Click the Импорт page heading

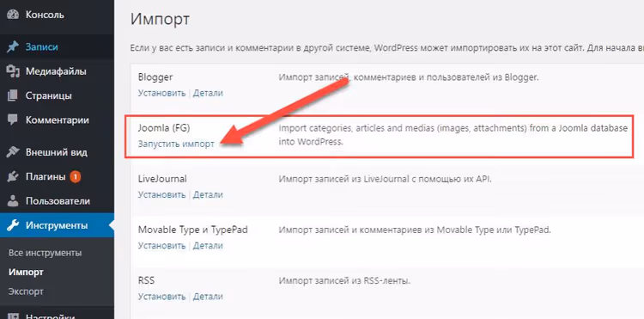[x=161, y=20]
